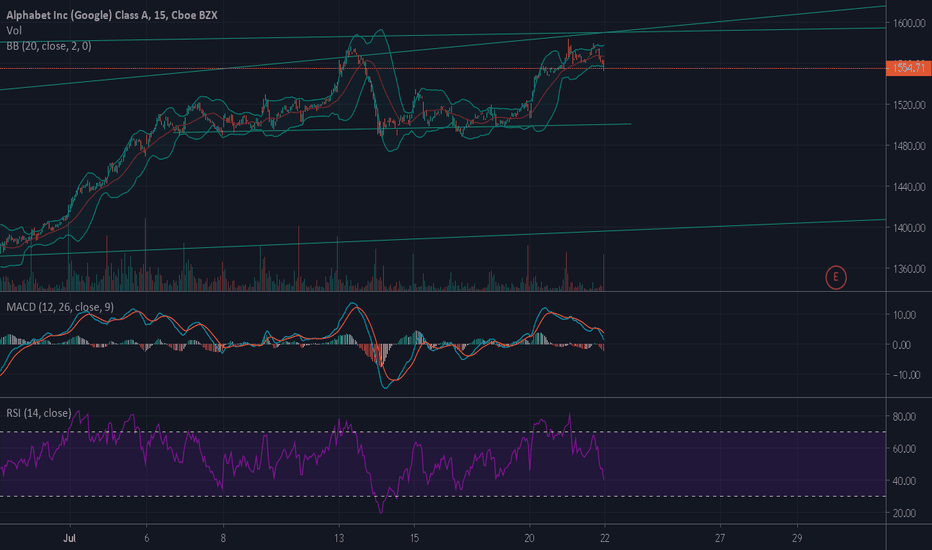Image resolution: width=932 pixels, height=550 pixels.
Task: Select the RSI (14, close) legend
Action: [39, 413]
